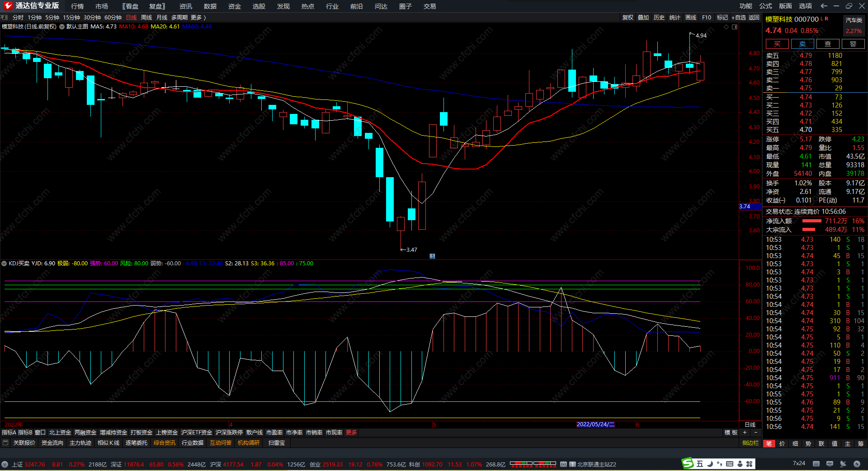Click the circle icon before 默认主图
Image resolution: width=868 pixels, height=471 pixels.
pyautogui.click(x=62, y=27)
